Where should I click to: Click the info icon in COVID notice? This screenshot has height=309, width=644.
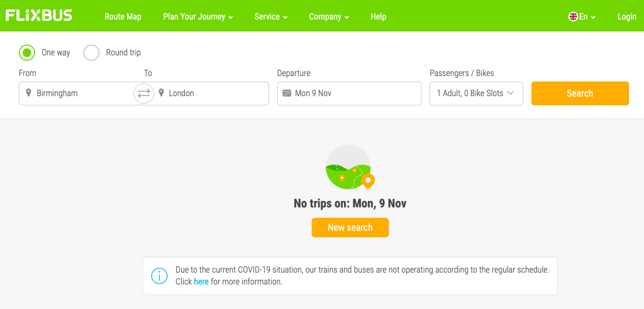(x=160, y=276)
